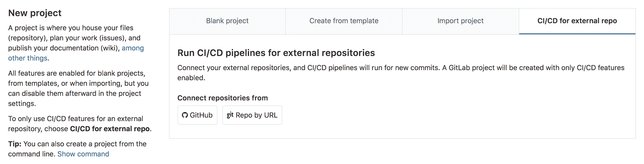Click the New project heading
Image resolution: width=644 pixels, height=164 pixels.
tap(34, 13)
